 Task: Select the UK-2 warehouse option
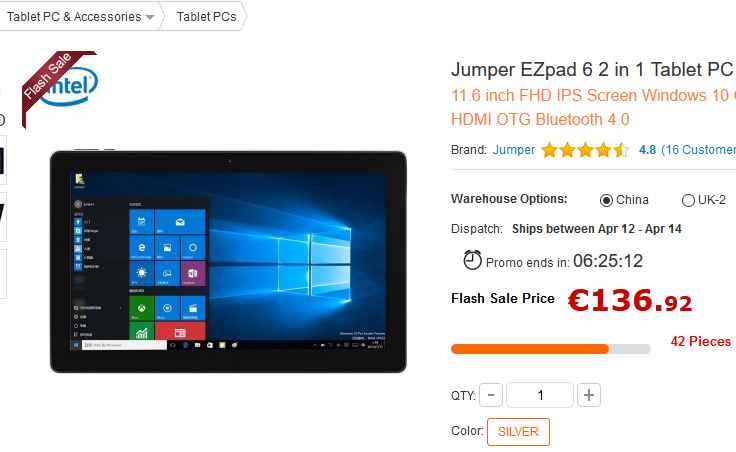tap(688, 200)
